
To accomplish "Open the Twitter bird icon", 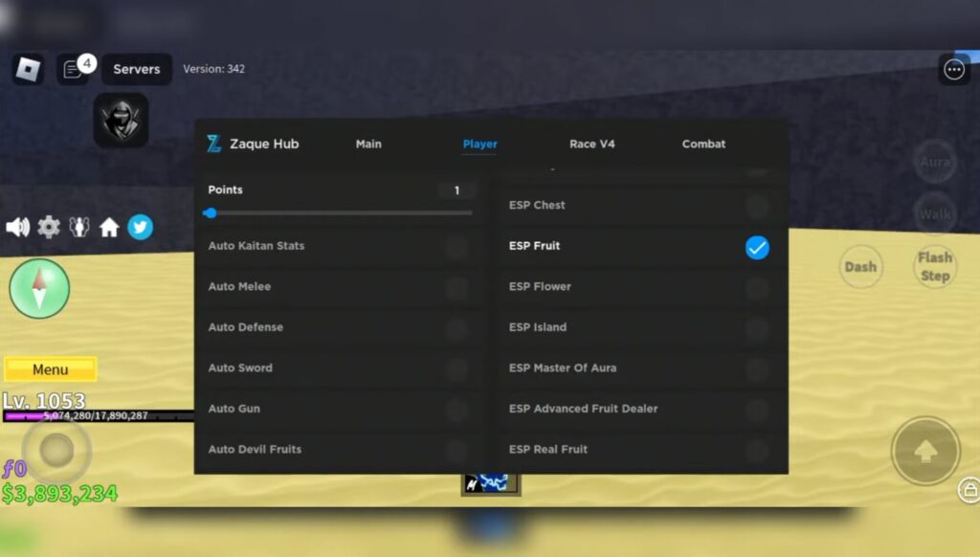I will [x=140, y=227].
